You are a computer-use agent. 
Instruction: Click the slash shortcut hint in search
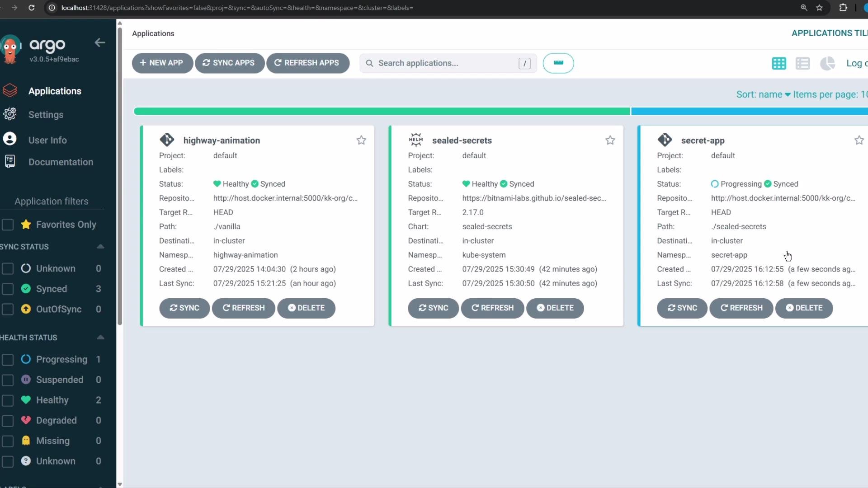(x=524, y=63)
